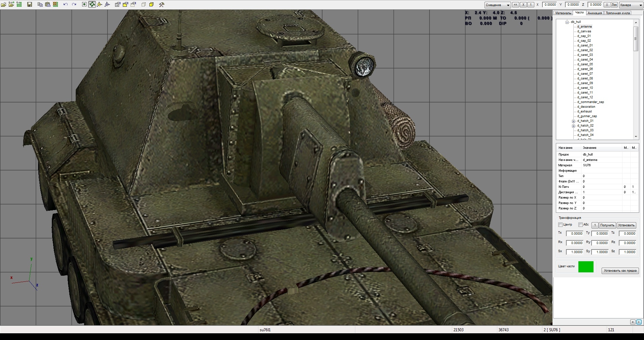This screenshot has height=340, width=644.
Task: Click the Установить как предка button
Action: pyautogui.click(x=620, y=271)
